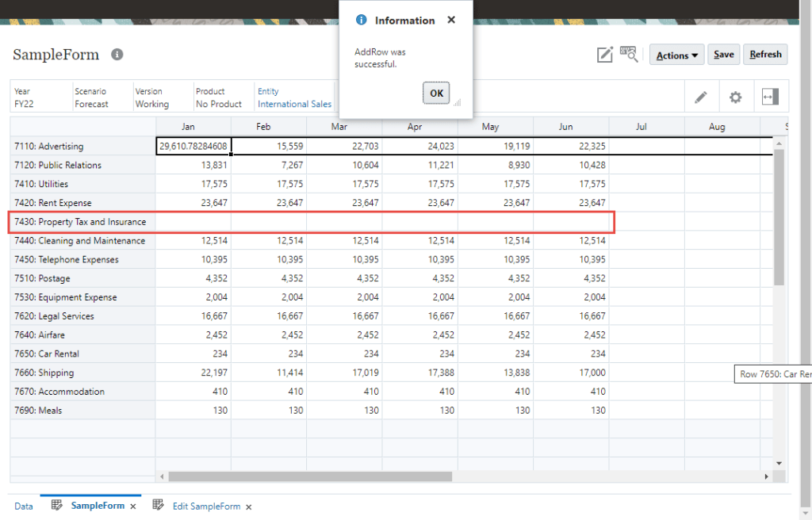Open the gear settings icon
Image resolution: width=812 pixels, height=520 pixels.
(736, 97)
